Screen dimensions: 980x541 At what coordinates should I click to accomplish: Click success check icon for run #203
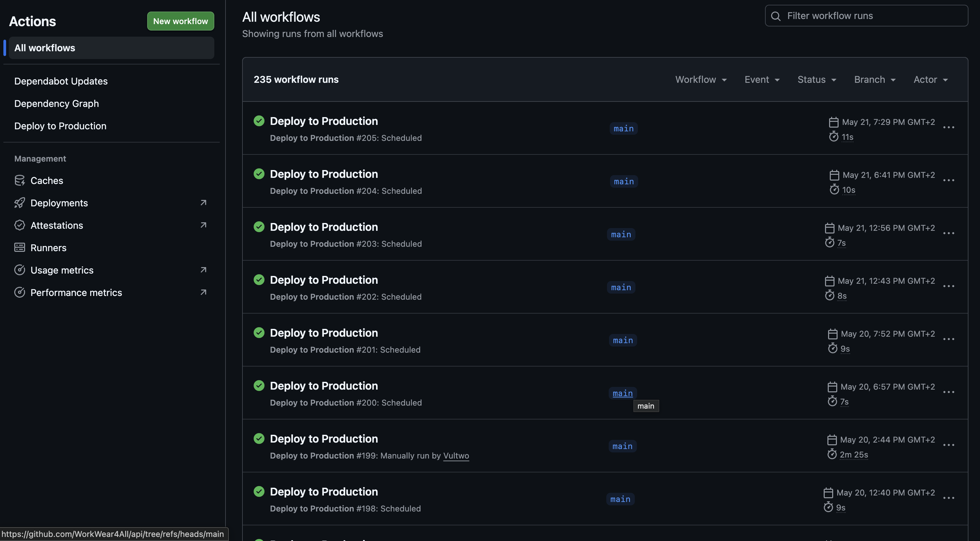click(259, 226)
